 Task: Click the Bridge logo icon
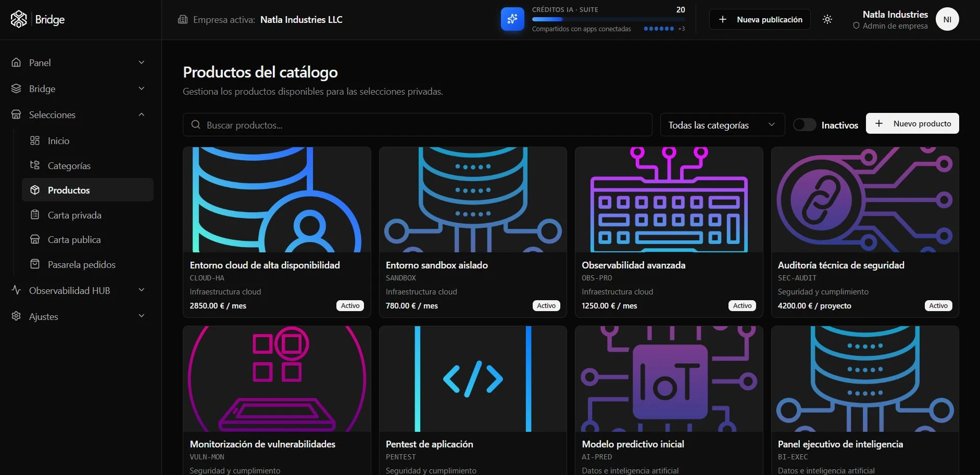[x=19, y=19]
